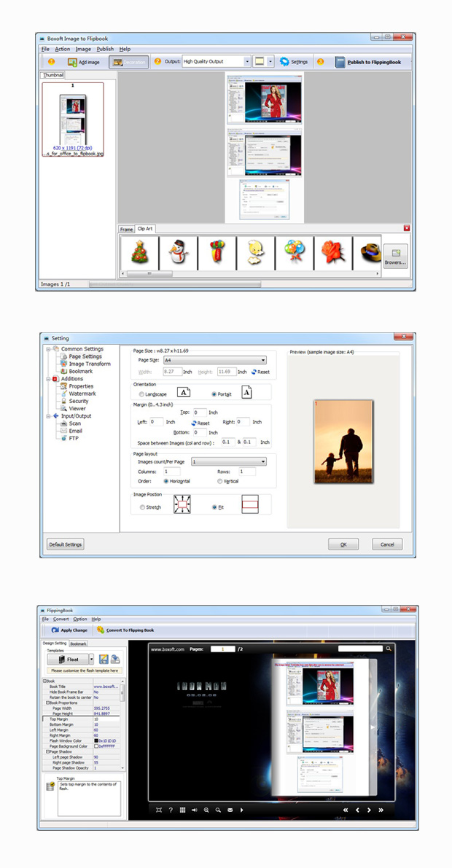Viewport: 452px width, 868px height.
Task: Select Vertical order radio button
Action: coord(220,482)
